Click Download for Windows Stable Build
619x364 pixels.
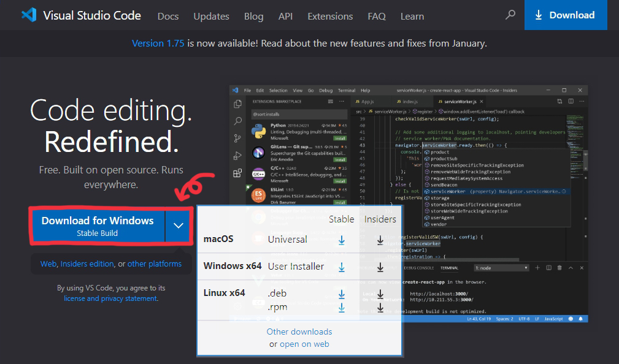(x=98, y=226)
